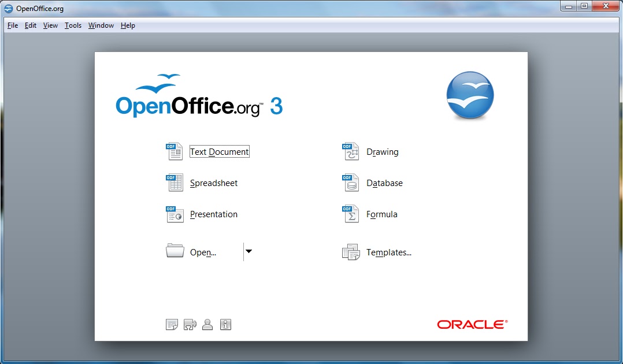Click the Templates... label
The height and width of the screenshot is (364, 623).
[x=388, y=252]
